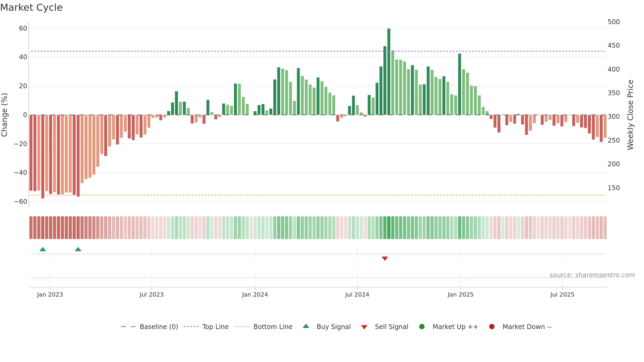Toggle the Baseline (0) legend label
The image size is (644, 362).
click(159, 327)
